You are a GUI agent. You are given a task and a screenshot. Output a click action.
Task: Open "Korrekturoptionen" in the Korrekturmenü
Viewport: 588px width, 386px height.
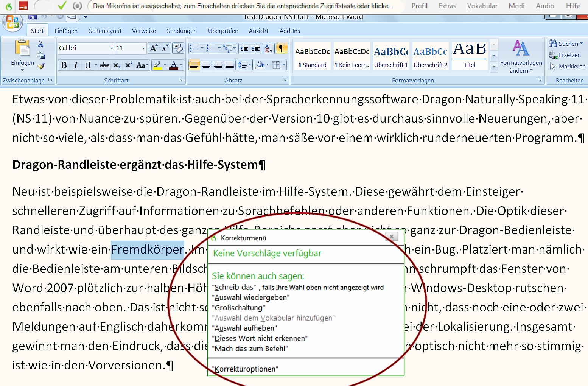pyautogui.click(x=245, y=369)
